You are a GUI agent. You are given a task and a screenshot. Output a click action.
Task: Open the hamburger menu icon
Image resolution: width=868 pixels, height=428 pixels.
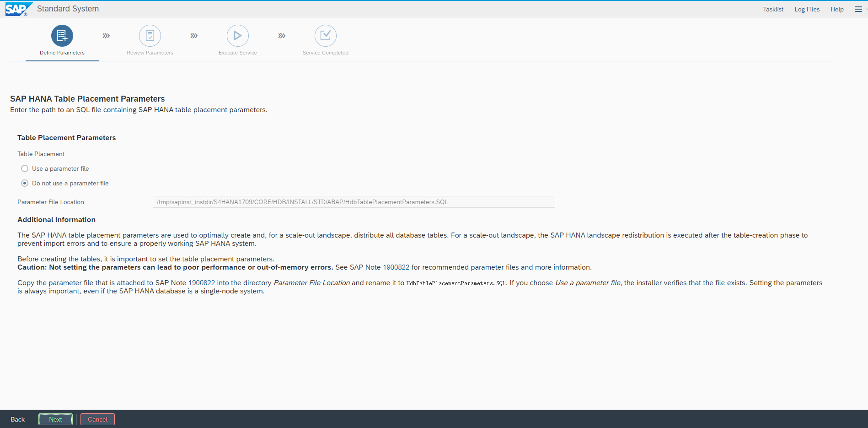coord(858,9)
